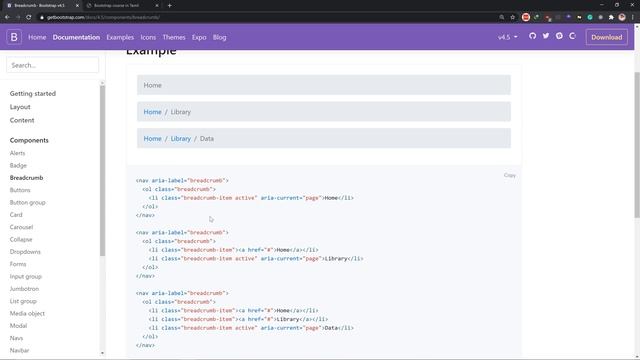Bookmark this page with star icon

click(513, 17)
